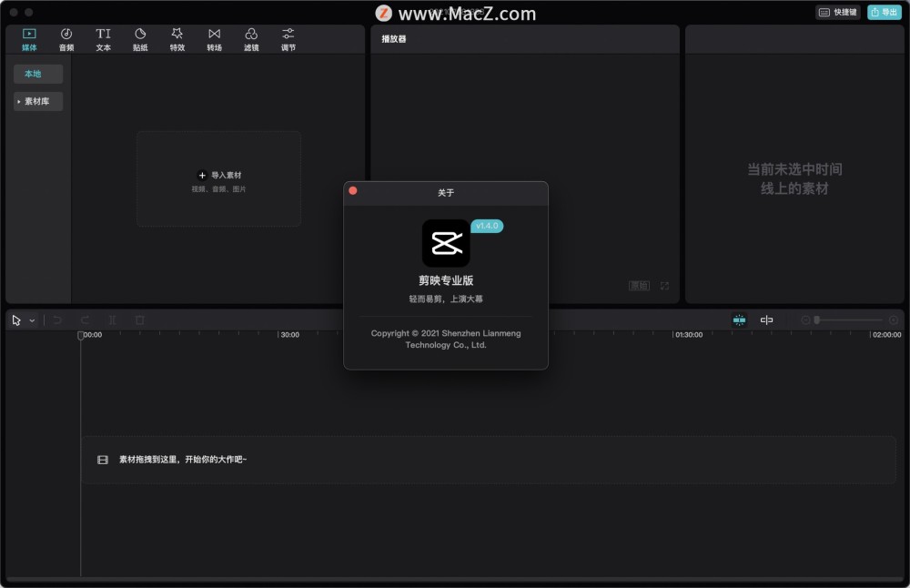Open the 快捷键 shortcuts button
910x588 pixels.
pos(839,12)
